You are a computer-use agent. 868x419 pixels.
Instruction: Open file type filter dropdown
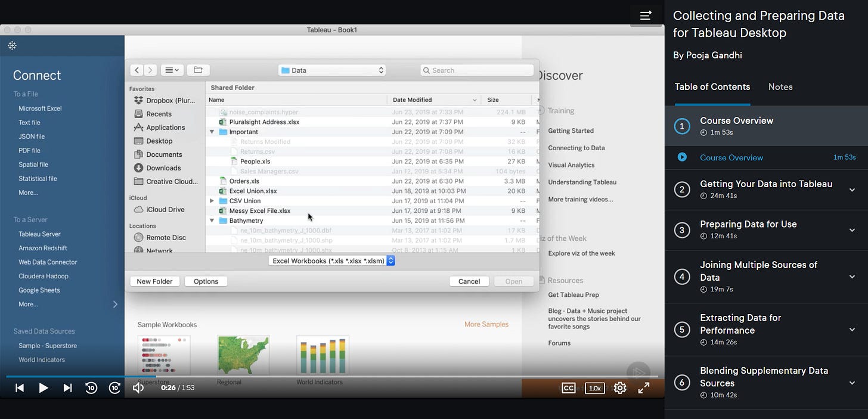point(332,261)
